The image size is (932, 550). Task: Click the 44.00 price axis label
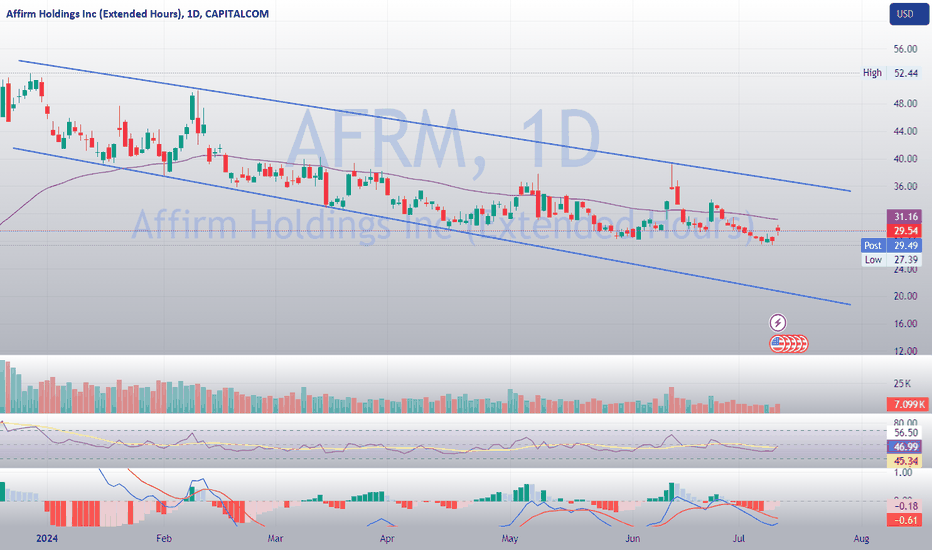(905, 131)
